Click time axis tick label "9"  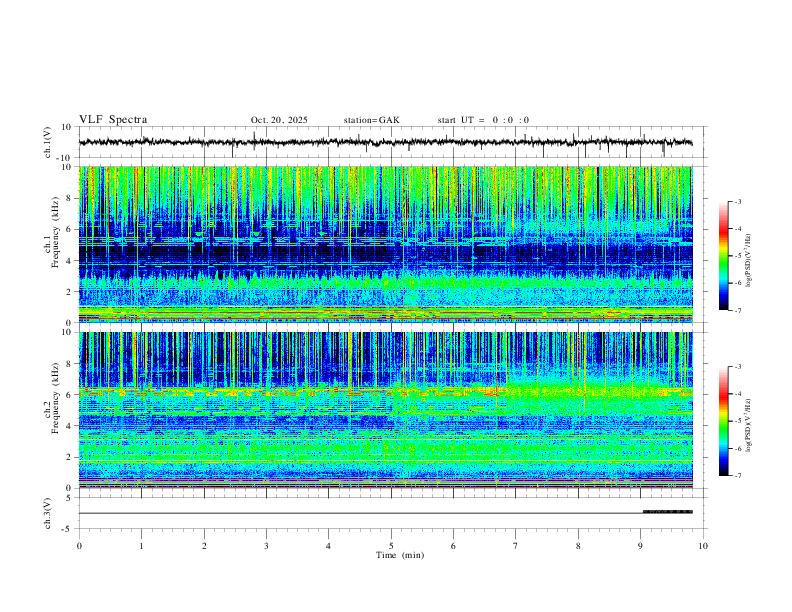[x=640, y=546]
